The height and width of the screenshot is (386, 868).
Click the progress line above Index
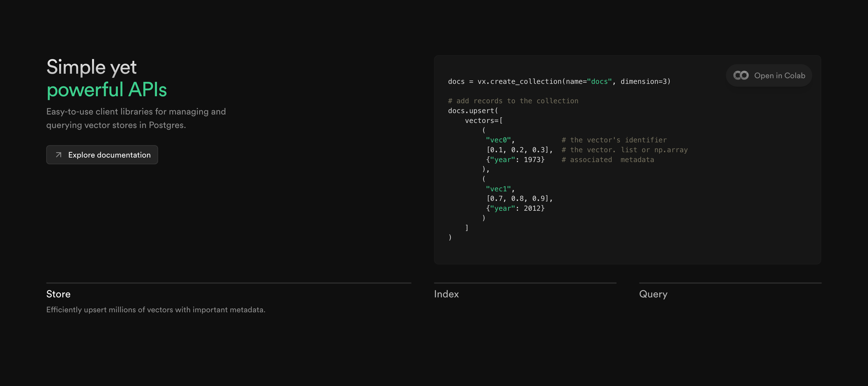(x=525, y=283)
